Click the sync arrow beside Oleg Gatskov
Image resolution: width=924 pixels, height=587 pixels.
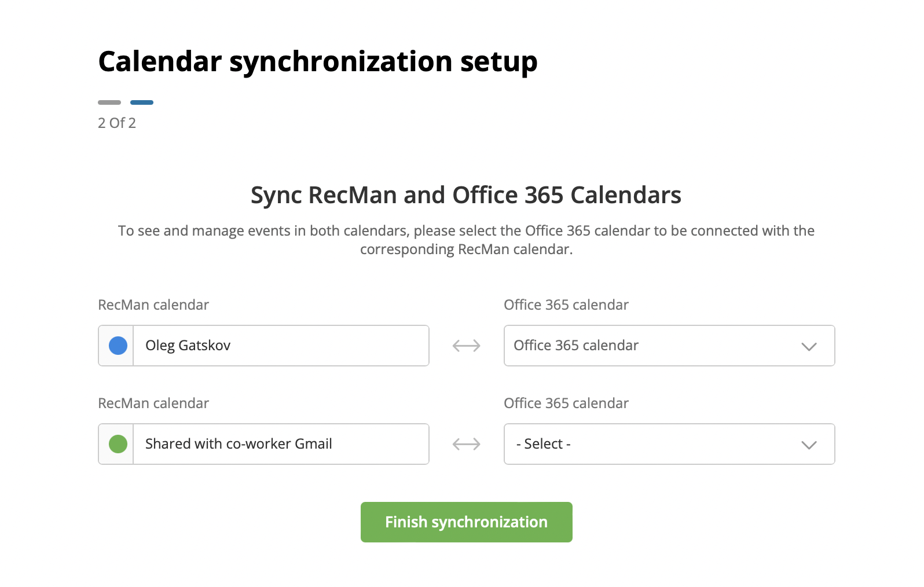pyautogui.click(x=466, y=346)
